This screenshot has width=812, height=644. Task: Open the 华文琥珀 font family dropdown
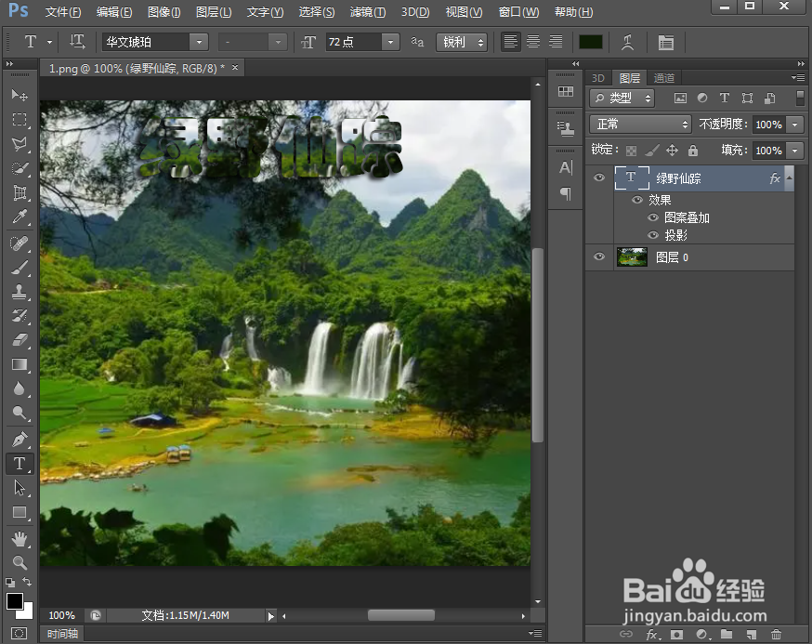coord(199,42)
